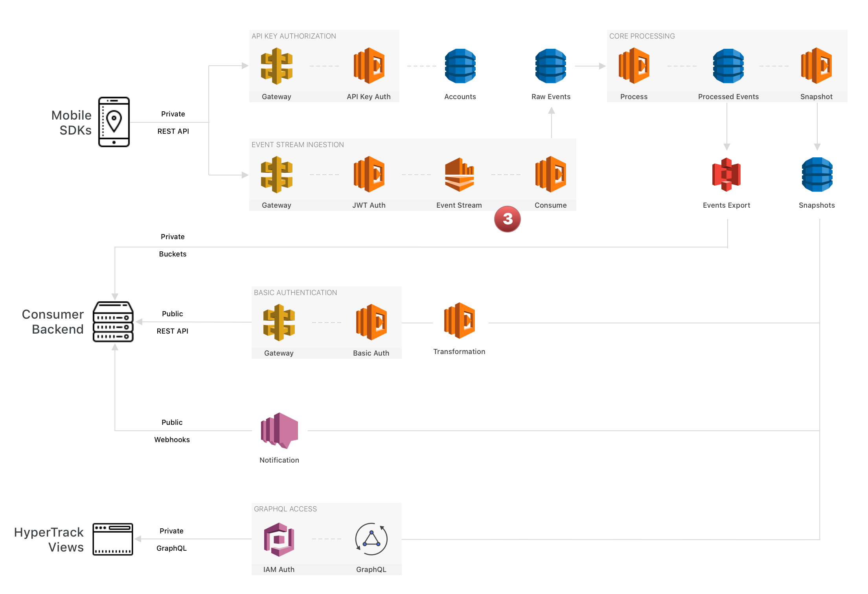Select the Consumer Backend server icon

(113, 322)
